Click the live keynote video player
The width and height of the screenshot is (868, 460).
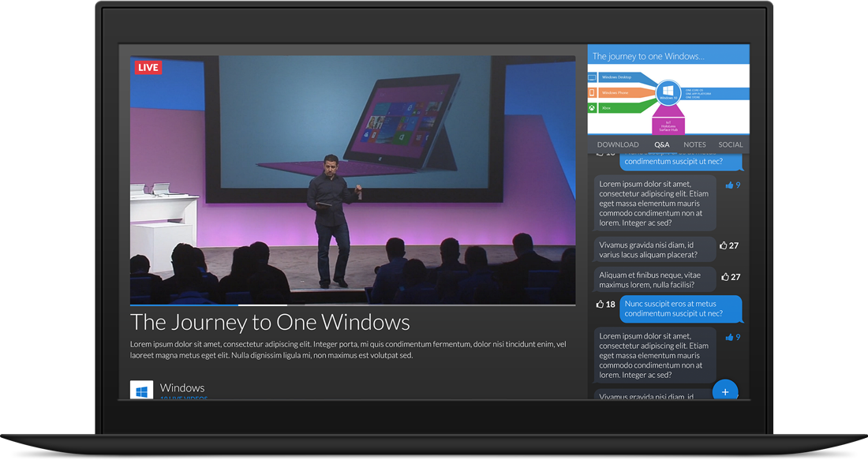pyautogui.click(x=353, y=179)
